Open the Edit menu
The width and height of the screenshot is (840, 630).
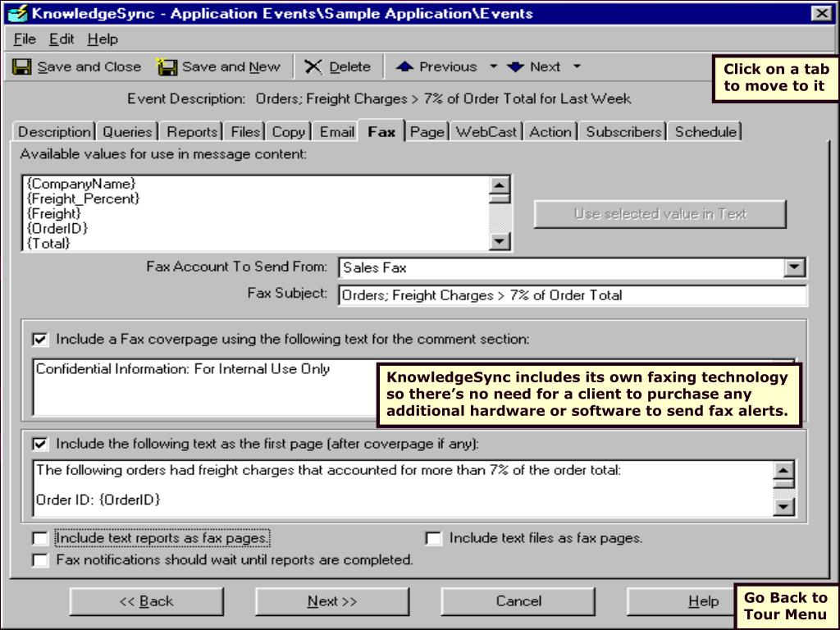[62, 39]
